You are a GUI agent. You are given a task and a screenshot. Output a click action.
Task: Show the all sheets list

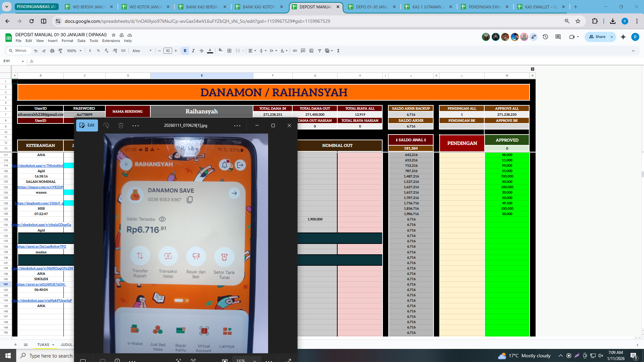[x=26, y=345]
